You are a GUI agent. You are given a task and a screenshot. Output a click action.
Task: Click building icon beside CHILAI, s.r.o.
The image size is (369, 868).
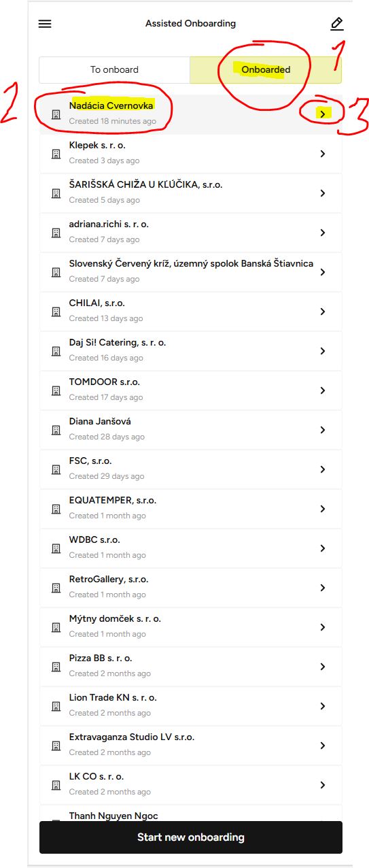tap(56, 312)
